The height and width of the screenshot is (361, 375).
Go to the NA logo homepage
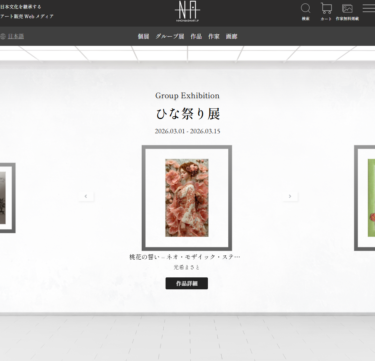(187, 11)
